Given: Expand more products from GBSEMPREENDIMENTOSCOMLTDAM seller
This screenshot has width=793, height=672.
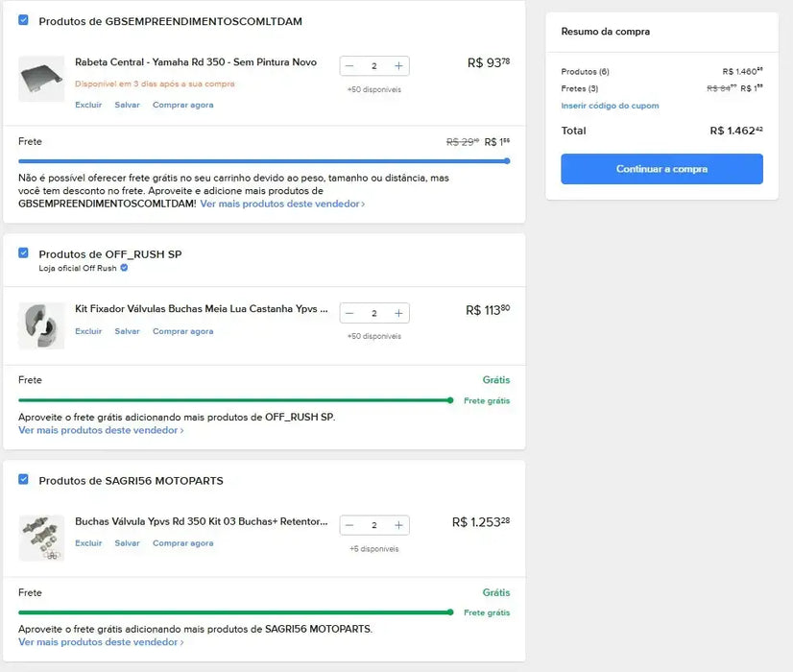Looking at the screenshot, I should (282, 204).
